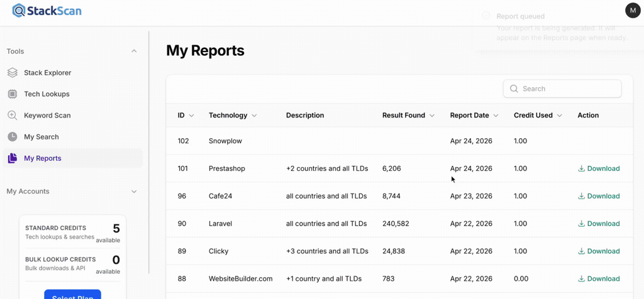Focus the reports Search field
This screenshot has width=644, height=299.
pos(562,89)
